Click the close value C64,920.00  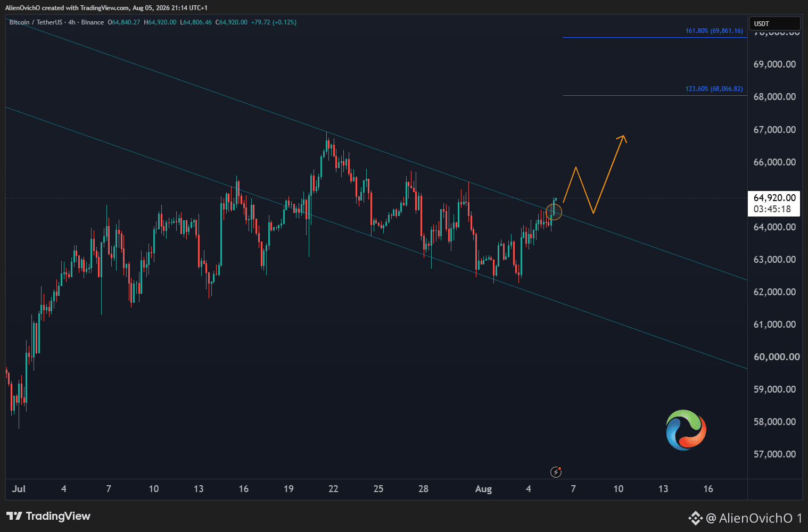tap(231, 22)
